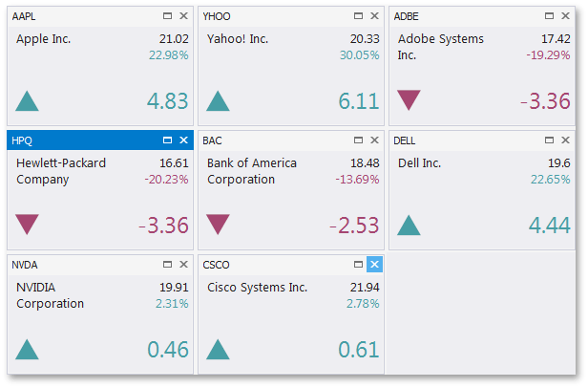Click Dell's 22.65% percentage change

tap(549, 180)
